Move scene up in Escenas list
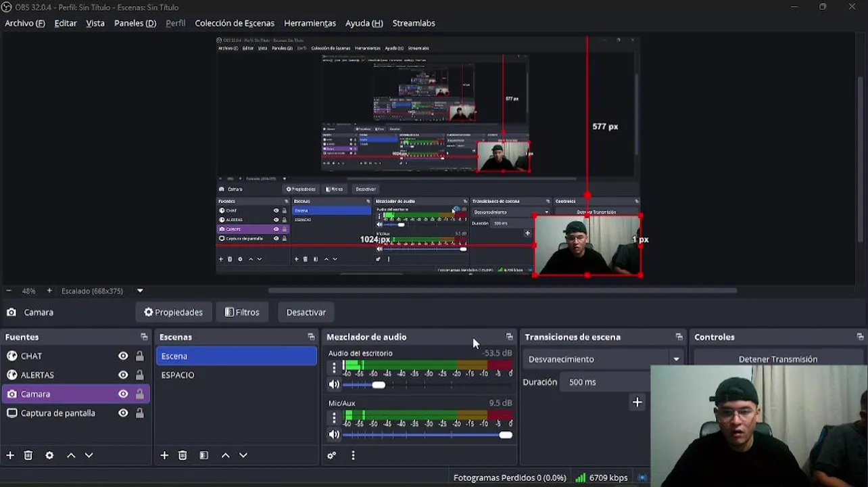The image size is (868, 487). [226, 455]
